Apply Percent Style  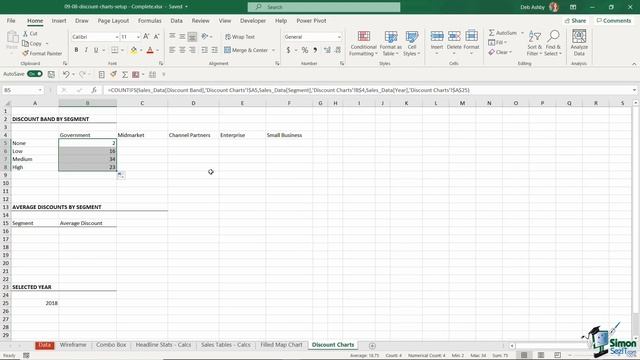[x=304, y=50]
